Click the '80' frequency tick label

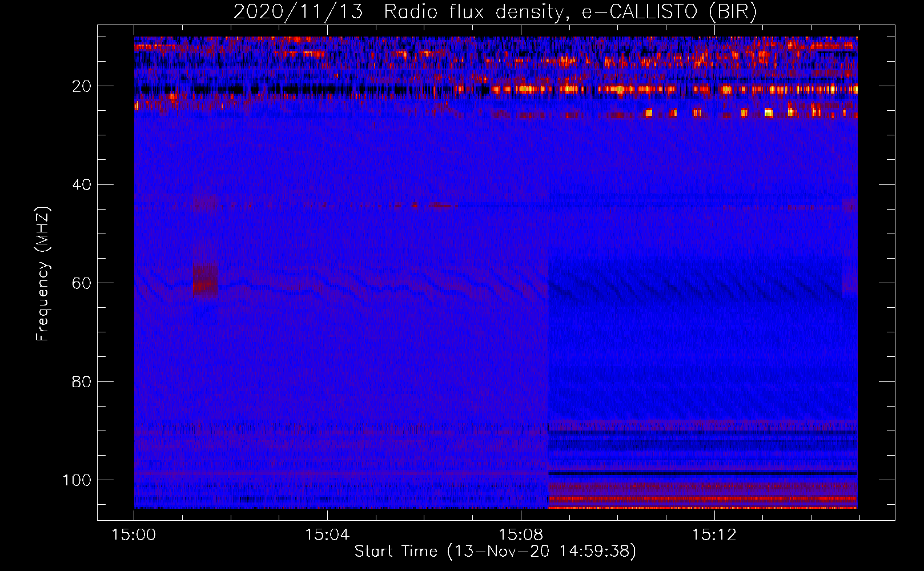pos(82,381)
